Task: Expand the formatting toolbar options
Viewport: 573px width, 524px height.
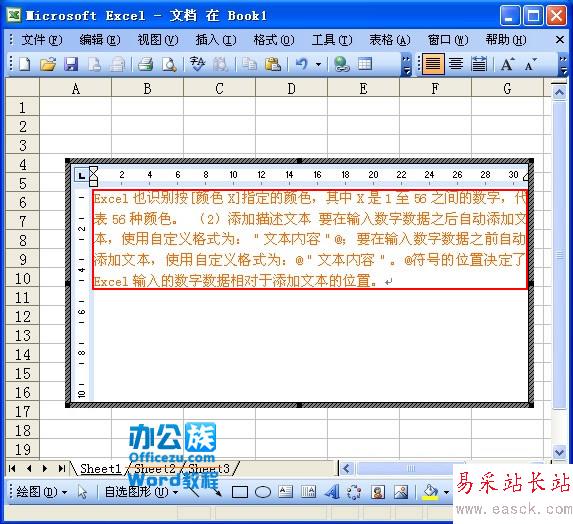Action: pyautogui.click(x=563, y=65)
